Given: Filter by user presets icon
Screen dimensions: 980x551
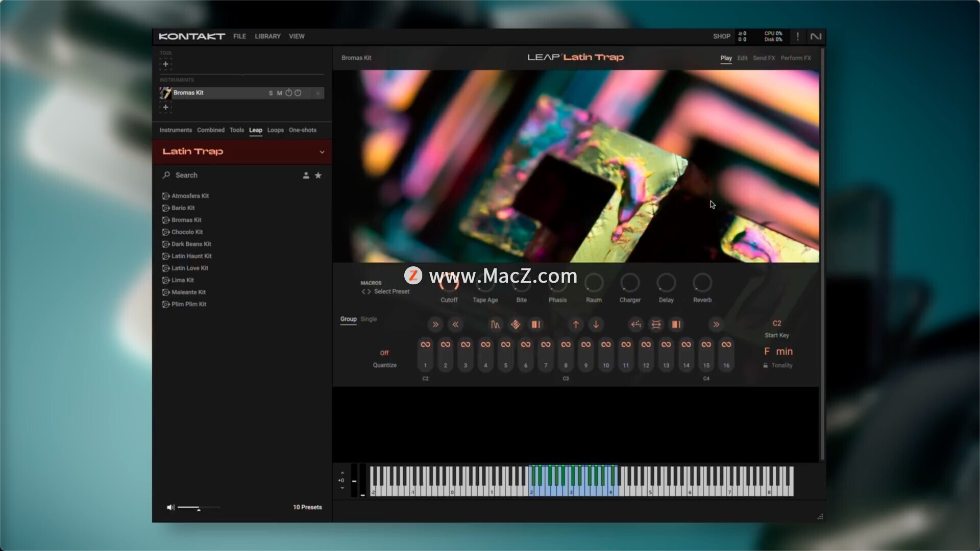Looking at the screenshot, I should point(306,176).
